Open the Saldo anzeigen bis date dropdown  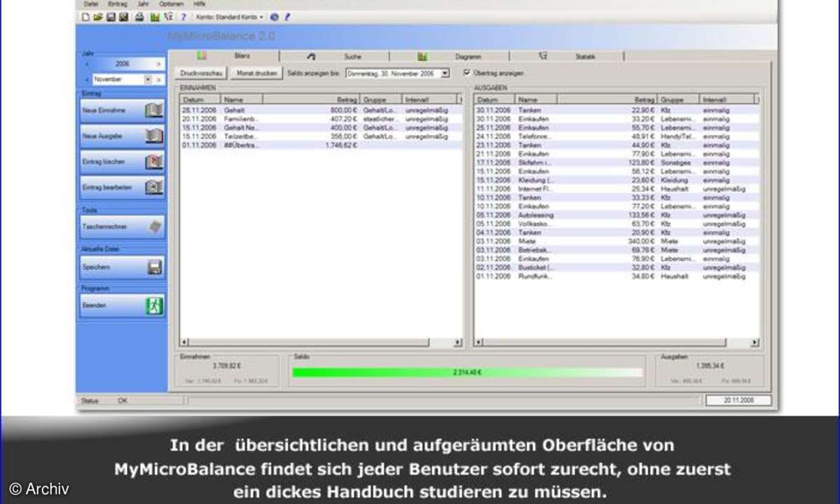pyautogui.click(x=445, y=73)
